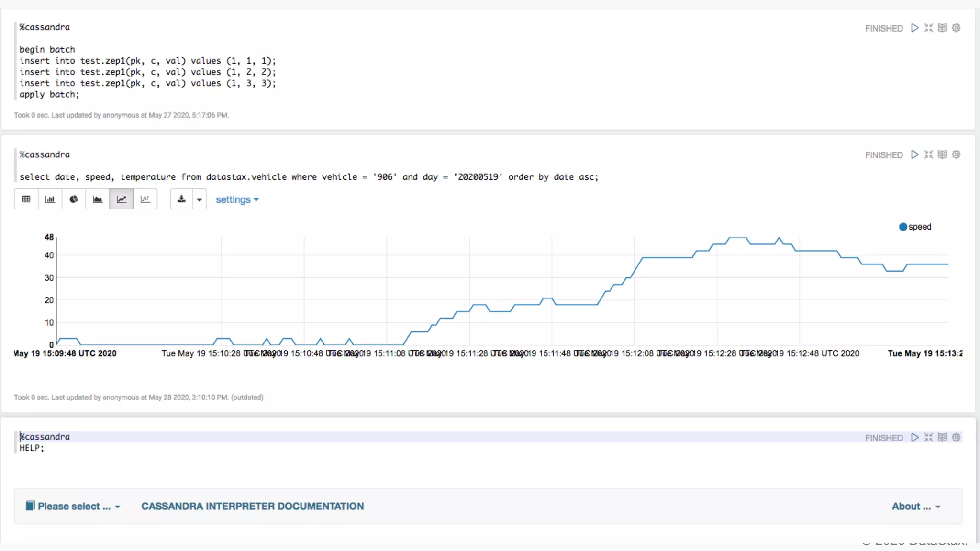Toggle output of vehicle query paragraph
The image size is (980, 551).
(942, 154)
